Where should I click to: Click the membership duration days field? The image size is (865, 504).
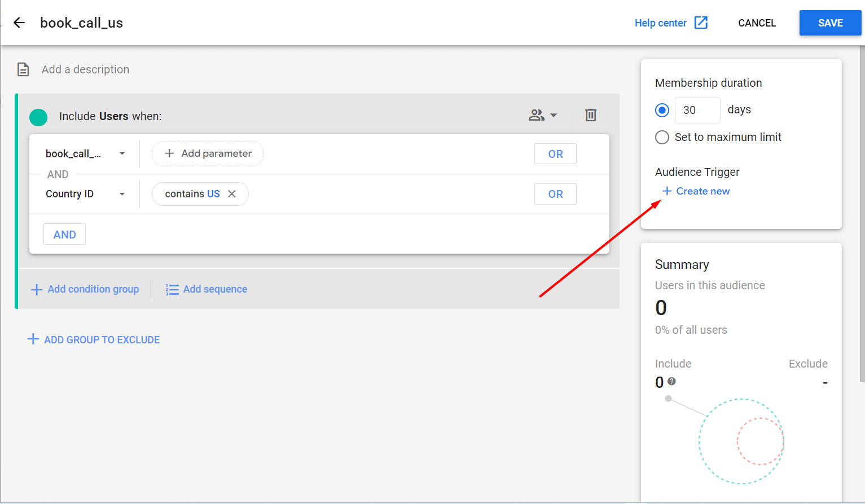(697, 110)
